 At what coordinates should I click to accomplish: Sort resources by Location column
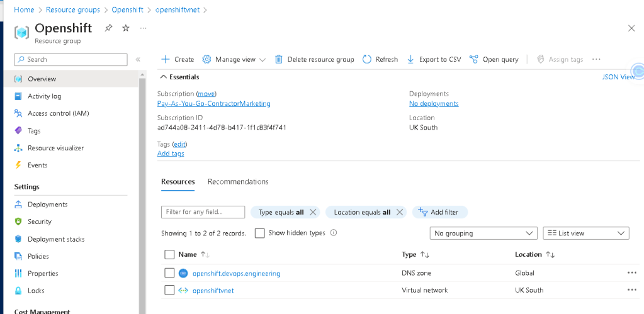(x=534, y=254)
